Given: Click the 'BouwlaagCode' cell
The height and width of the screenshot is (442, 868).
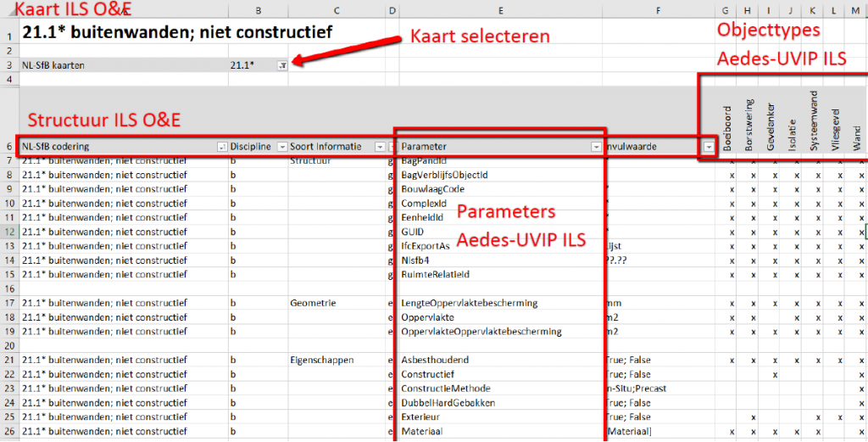Looking at the screenshot, I should tap(500, 189).
